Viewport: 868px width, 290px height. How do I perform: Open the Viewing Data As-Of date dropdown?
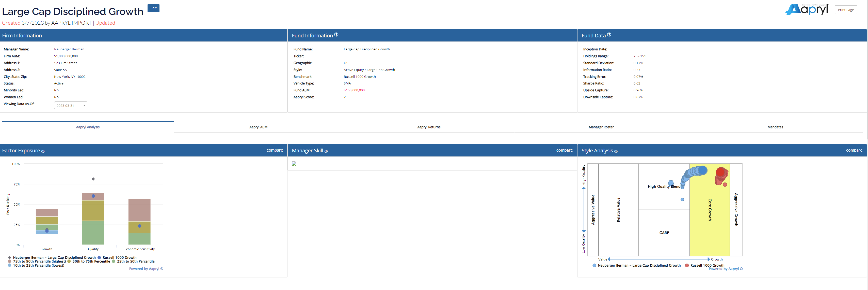pyautogui.click(x=70, y=105)
